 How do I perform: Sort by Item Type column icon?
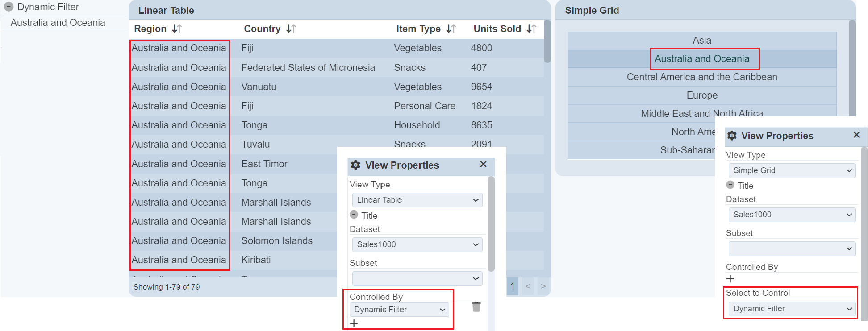tap(451, 29)
